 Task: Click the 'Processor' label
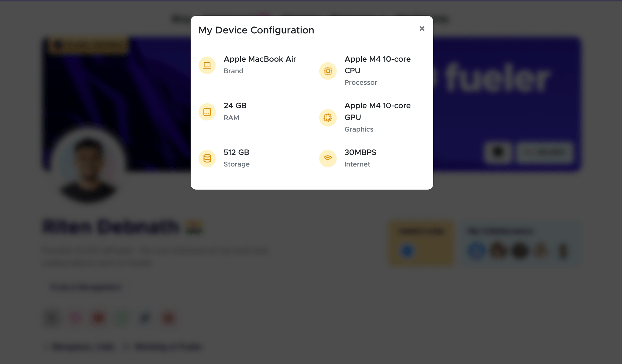pos(361,82)
